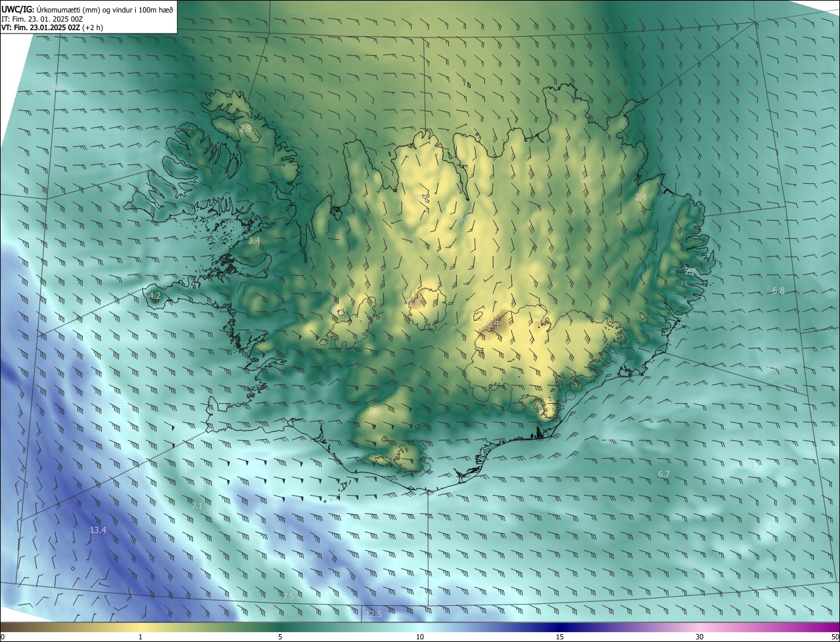
Task: Click the 7.5 value label on the map
Action: click(288, 596)
